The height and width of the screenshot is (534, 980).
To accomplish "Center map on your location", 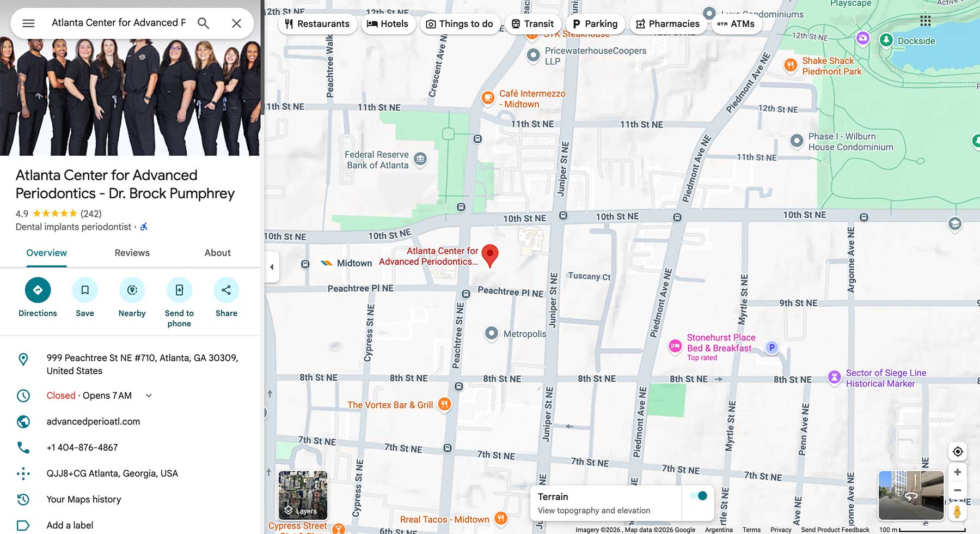I will [x=957, y=451].
